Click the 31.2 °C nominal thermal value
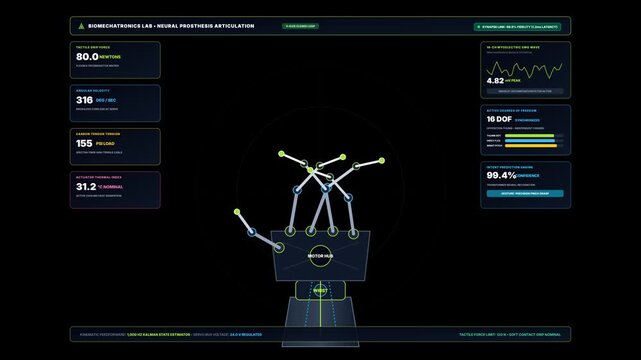Viewport: 641px width, 360px height. tap(99, 187)
